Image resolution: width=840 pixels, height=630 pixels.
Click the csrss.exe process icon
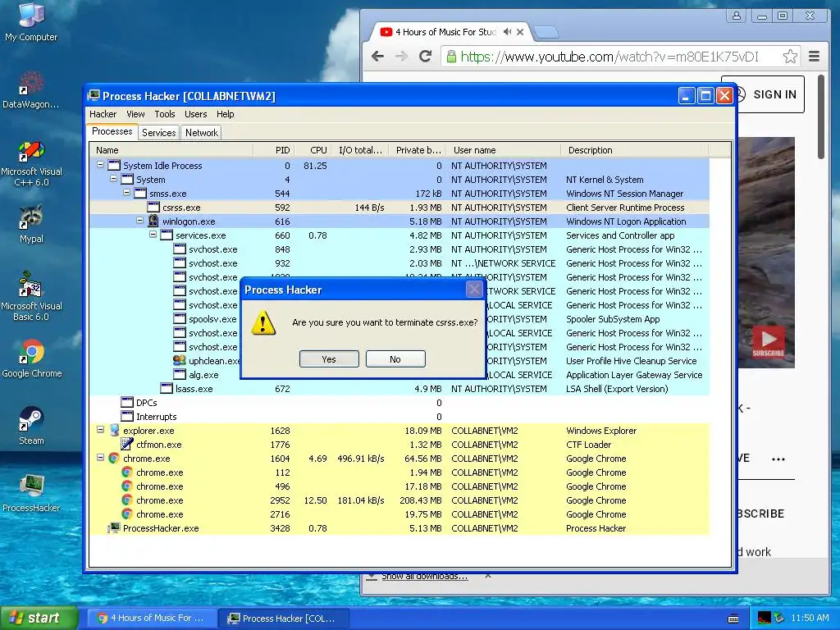(x=153, y=208)
